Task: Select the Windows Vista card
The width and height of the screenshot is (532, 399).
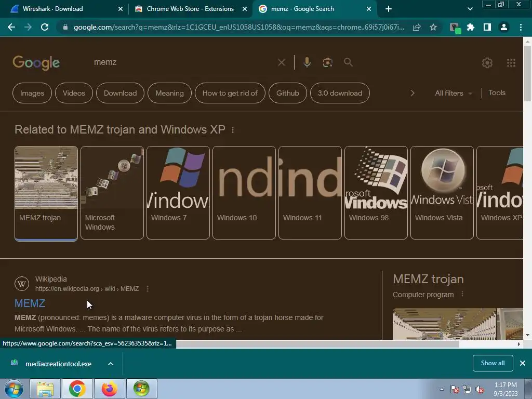Action: click(442, 193)
